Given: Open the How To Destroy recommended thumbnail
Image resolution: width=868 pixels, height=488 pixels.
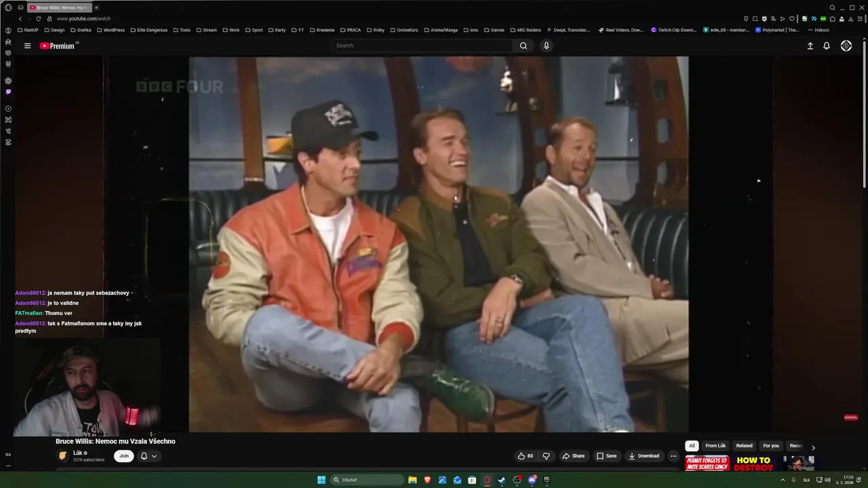Looking at the screenshot, I should (x=753, y=464).
